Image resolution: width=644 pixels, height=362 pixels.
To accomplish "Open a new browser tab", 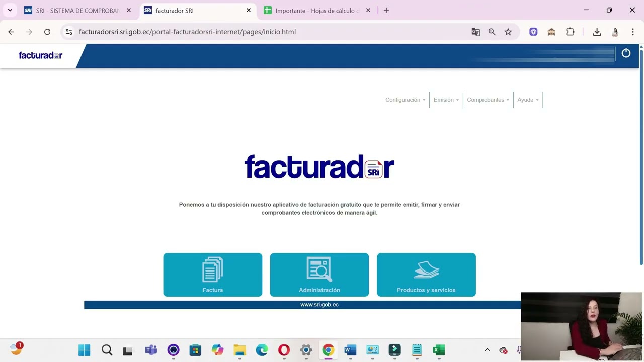I will [x=386, y=10].
